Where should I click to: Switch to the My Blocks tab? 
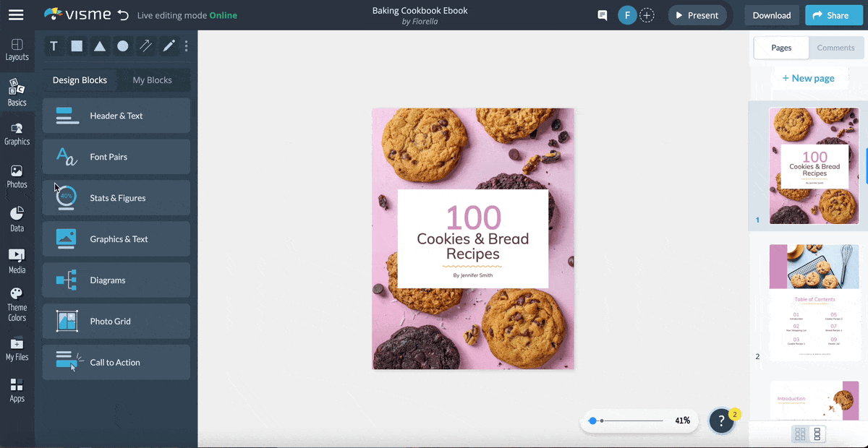[x=153, y=80]
